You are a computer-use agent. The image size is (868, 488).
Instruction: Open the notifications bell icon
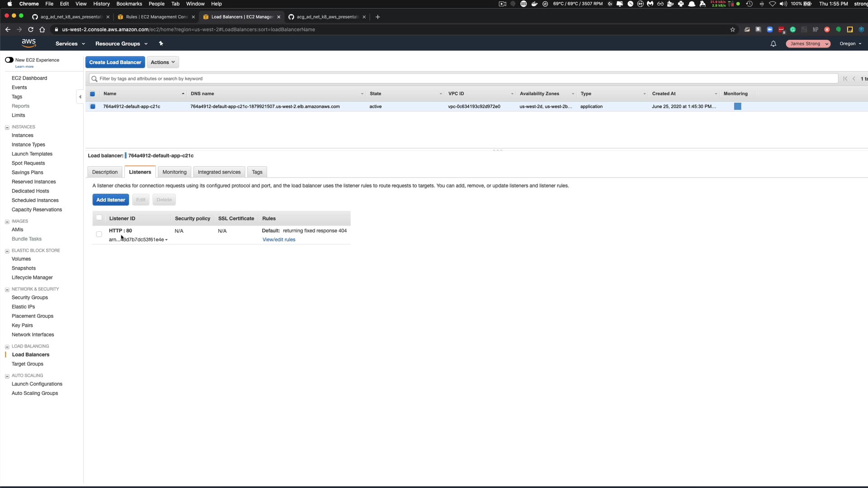[773, 44]
